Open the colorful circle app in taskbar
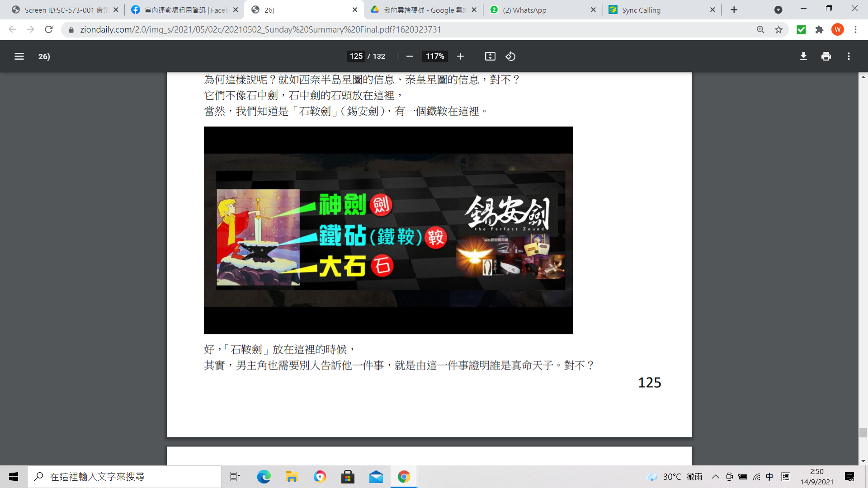 (320, 477)
